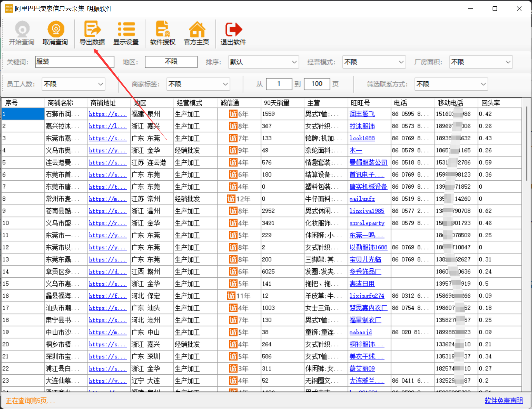The image size is (532, 409).
Task: Open the 惠洁日用 wangwang link
Action: (362, 284)
